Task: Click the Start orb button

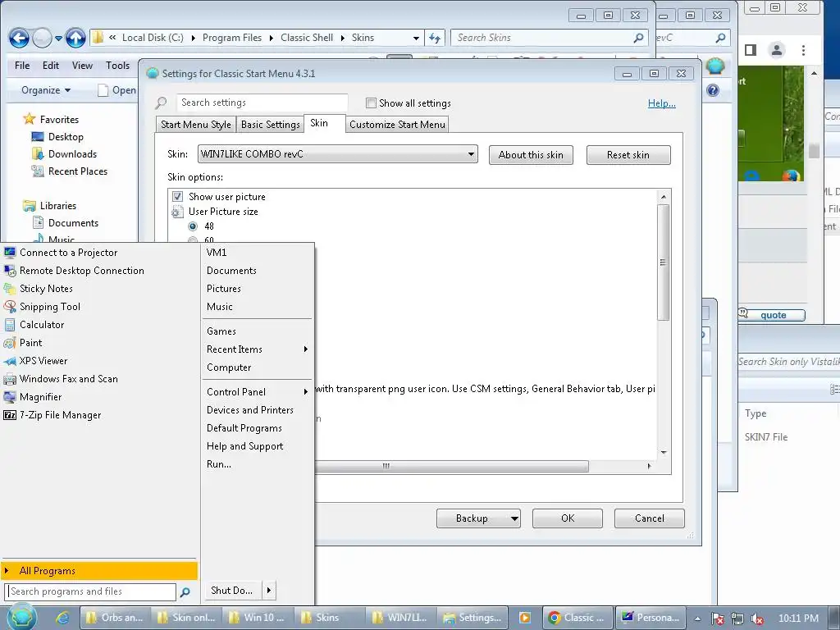Action: click(x=21, y=617)
